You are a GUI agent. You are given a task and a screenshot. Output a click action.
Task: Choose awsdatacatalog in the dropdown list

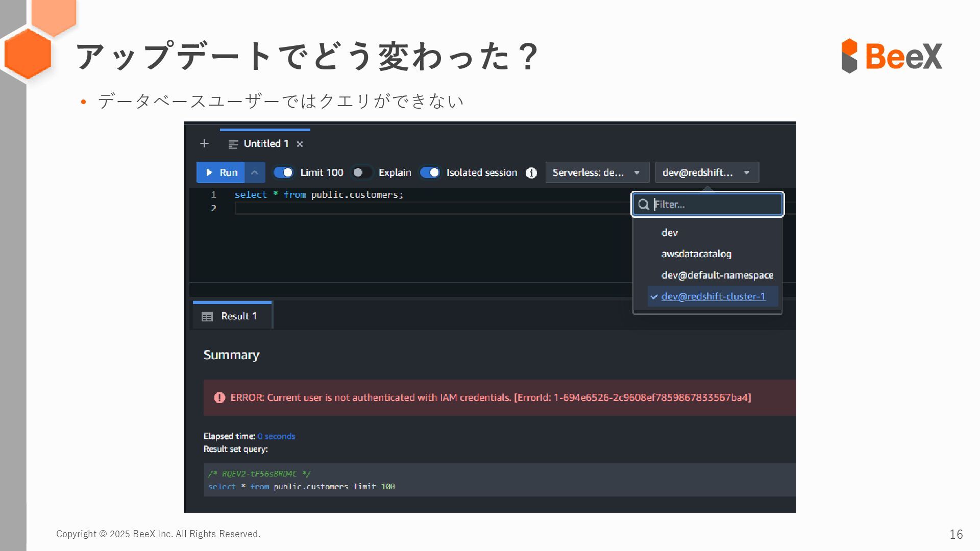tap(696, 254)
